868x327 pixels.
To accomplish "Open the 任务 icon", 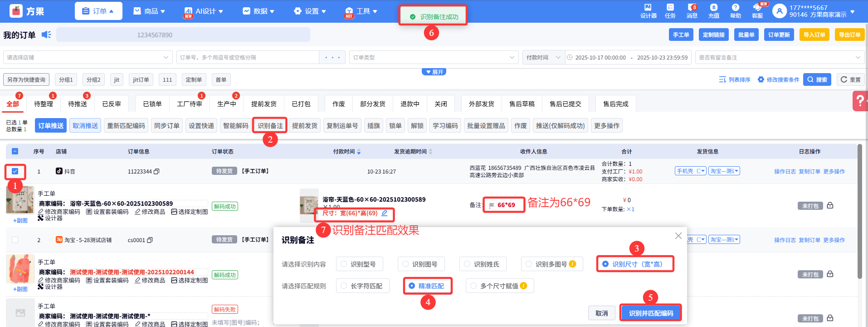I will coord(670,7).
